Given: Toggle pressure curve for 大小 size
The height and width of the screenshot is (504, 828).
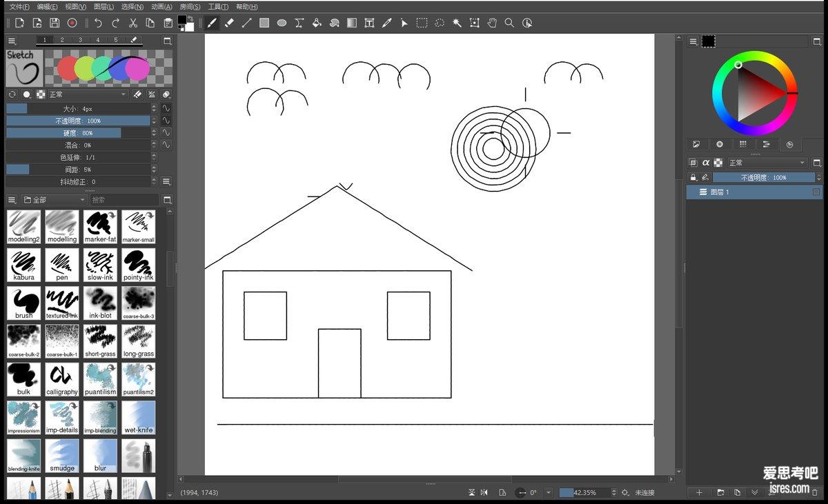Looking at the screenshot, I should point(166,108).
